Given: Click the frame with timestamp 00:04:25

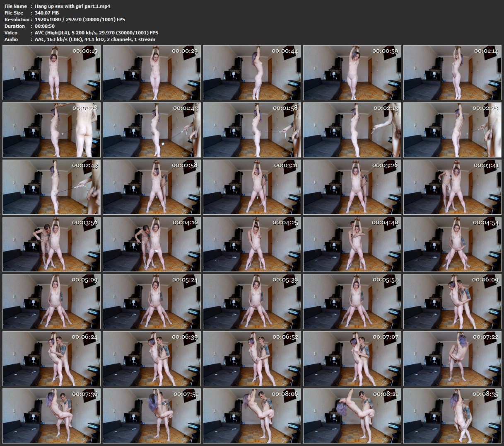Looking at the screenshot, I should (x=252, y=244).
